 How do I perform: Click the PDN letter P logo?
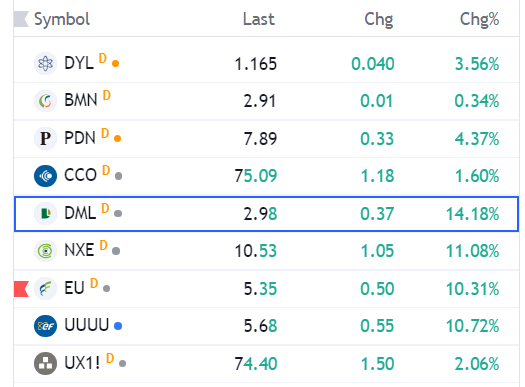click(45, 138)
